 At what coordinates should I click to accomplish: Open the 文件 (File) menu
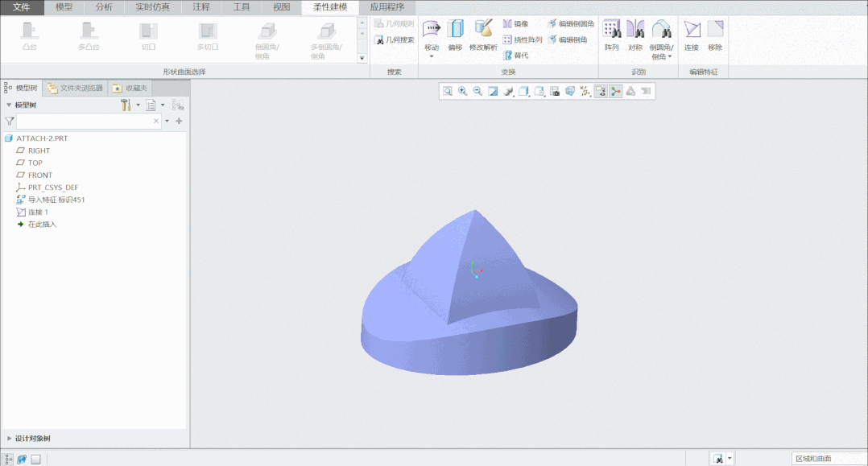(22, 7)
